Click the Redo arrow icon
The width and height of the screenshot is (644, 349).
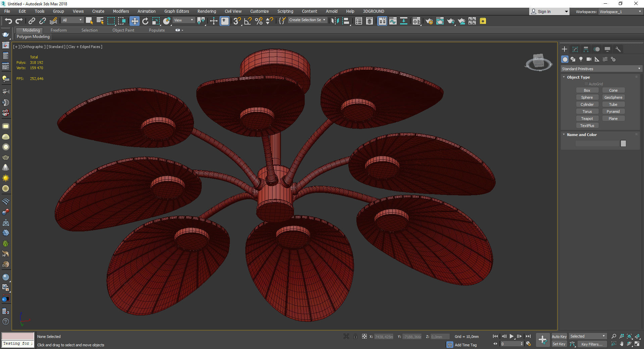pos(19,21)
